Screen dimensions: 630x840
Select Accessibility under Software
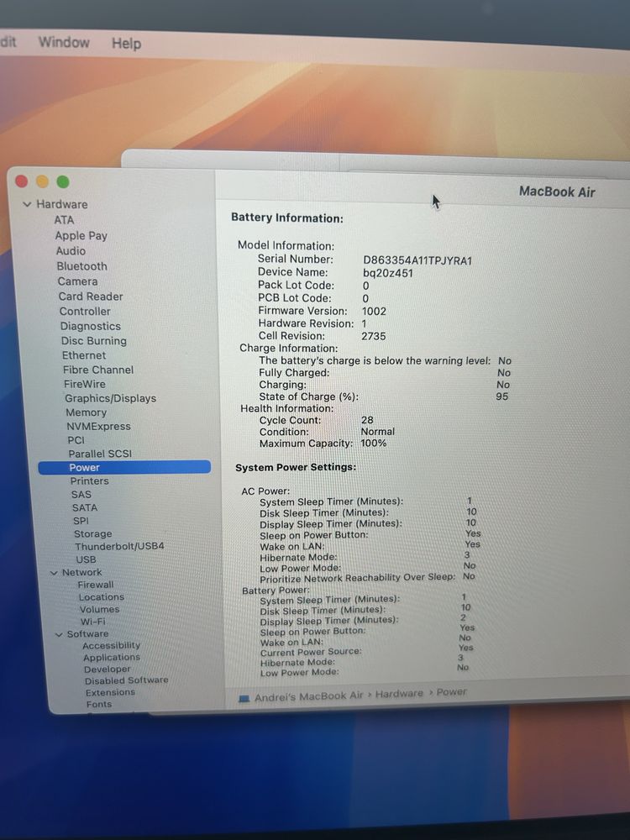click(111, 645)
